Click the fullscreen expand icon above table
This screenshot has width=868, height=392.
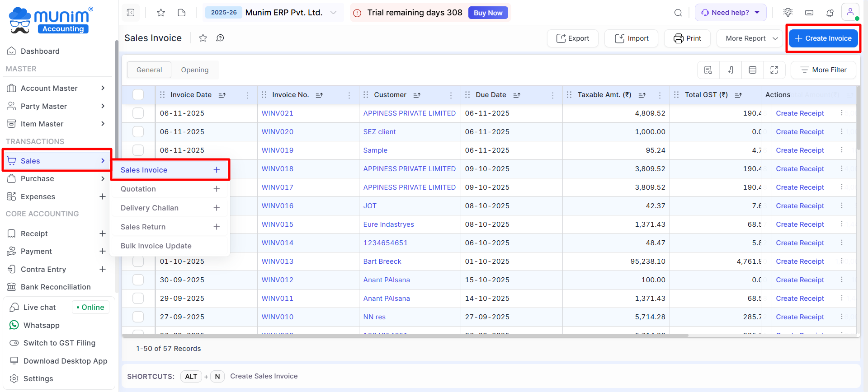click(x=774, y=70)
